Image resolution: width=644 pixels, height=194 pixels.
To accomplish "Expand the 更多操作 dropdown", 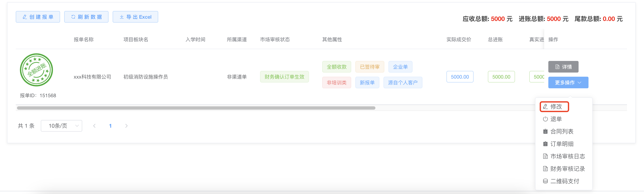I will pyautogui.click(x=568, y=83).
